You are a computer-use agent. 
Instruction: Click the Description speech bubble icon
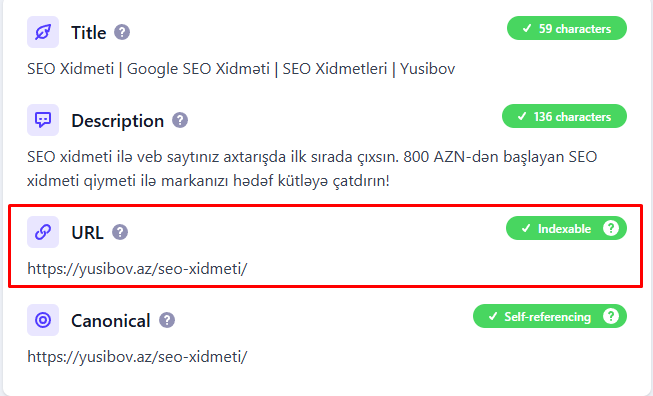43,120
